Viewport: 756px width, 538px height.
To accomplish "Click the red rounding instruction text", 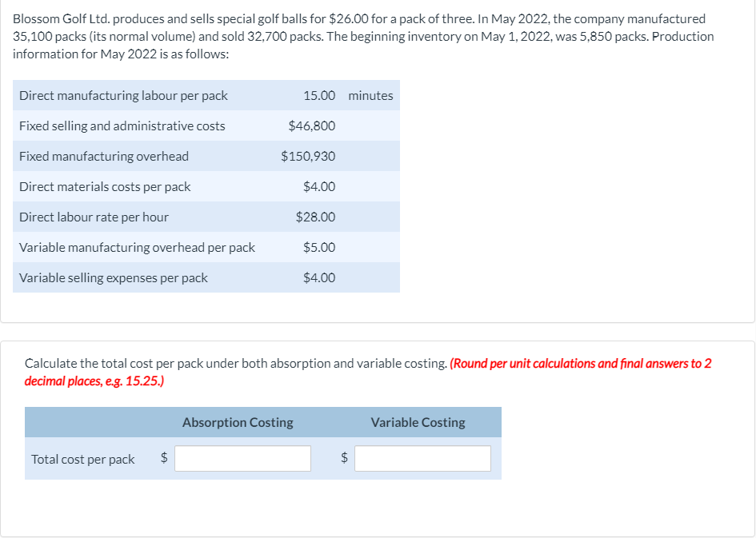I will pos(368,372).
